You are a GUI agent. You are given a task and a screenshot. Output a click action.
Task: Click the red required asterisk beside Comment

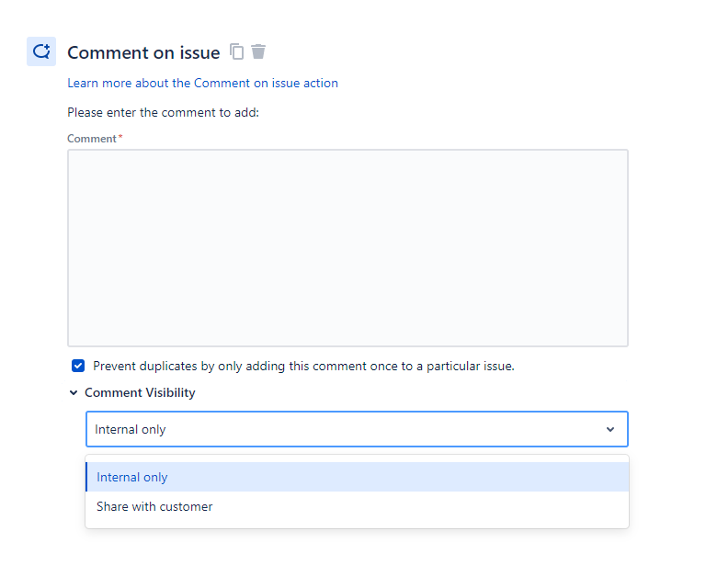click(120, 137)
